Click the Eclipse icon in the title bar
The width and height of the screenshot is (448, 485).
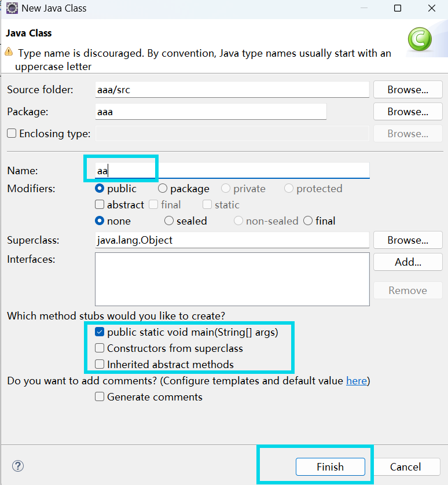tap(12, 8)
